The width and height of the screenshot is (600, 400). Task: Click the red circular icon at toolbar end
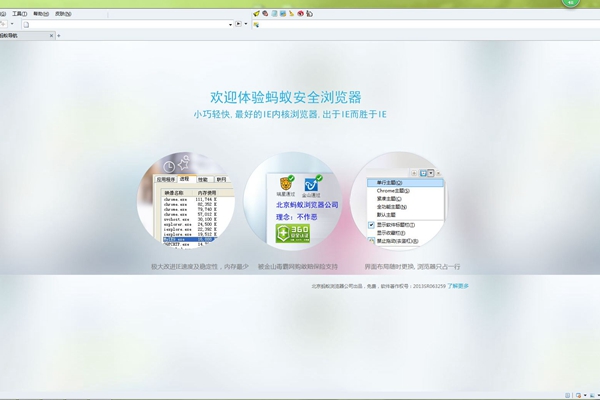click(311, 14)
